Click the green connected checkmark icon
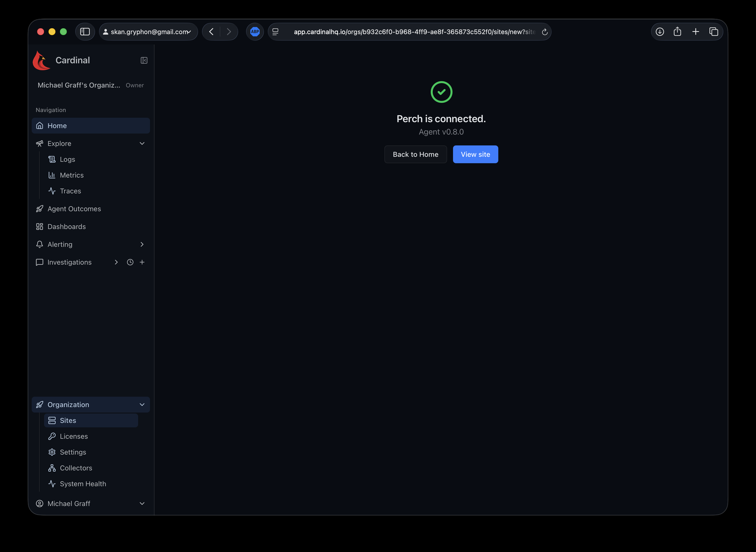 (441, 92)
